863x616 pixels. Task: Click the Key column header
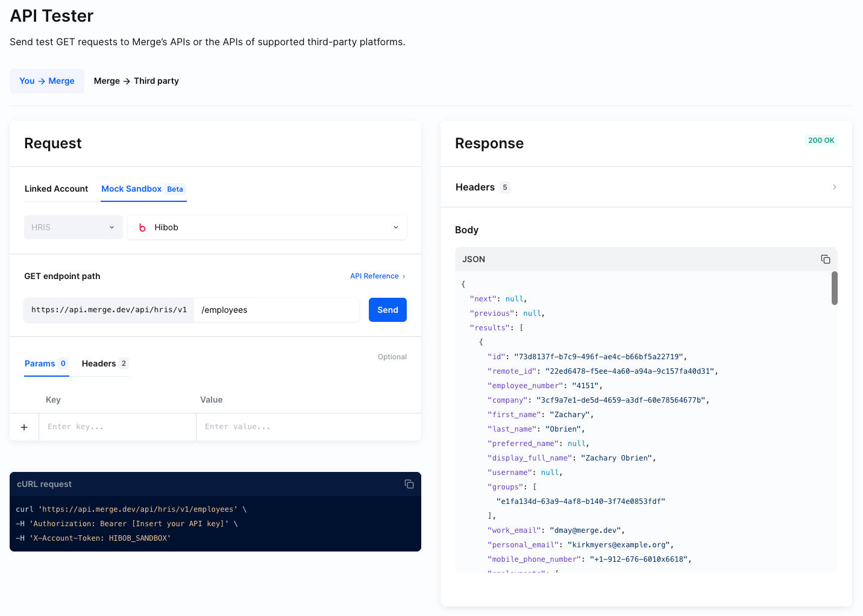pos(53,400)
